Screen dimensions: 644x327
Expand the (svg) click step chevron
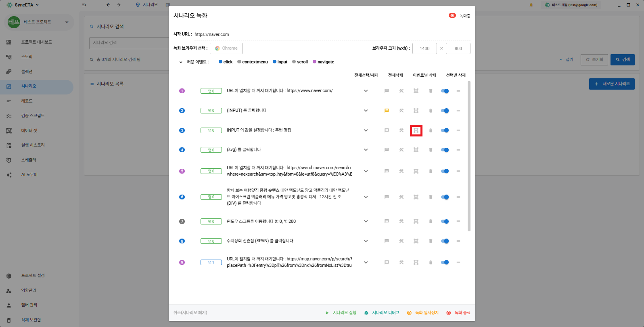[x=366, y=150]
